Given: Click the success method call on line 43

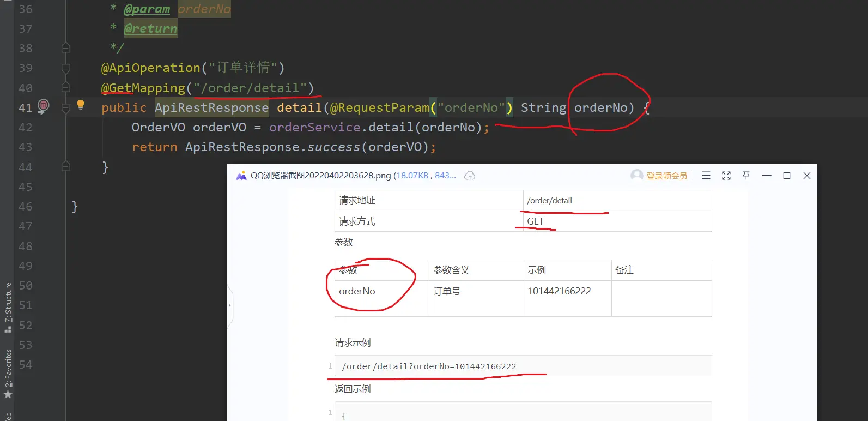Looking at the screenshot, I should coord(334,147).
